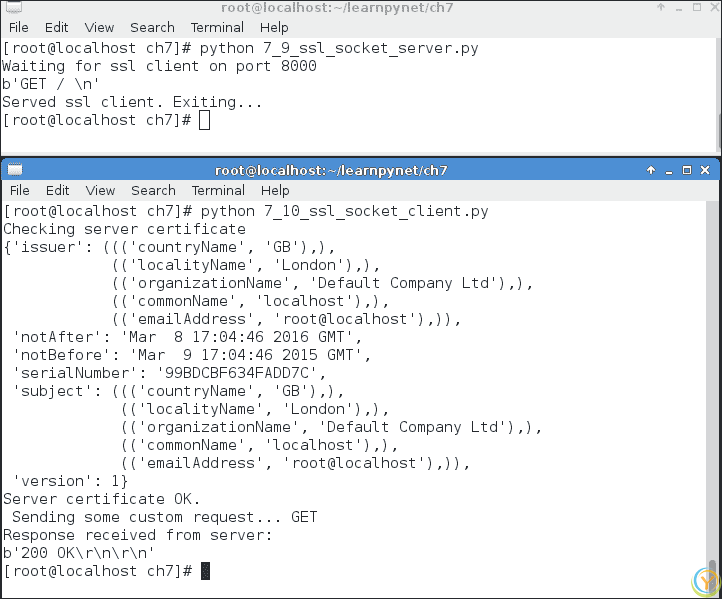This screenshot has height=599, width=722.
Task: Open the Search menu in the client terminal
Action: [152, 190]
